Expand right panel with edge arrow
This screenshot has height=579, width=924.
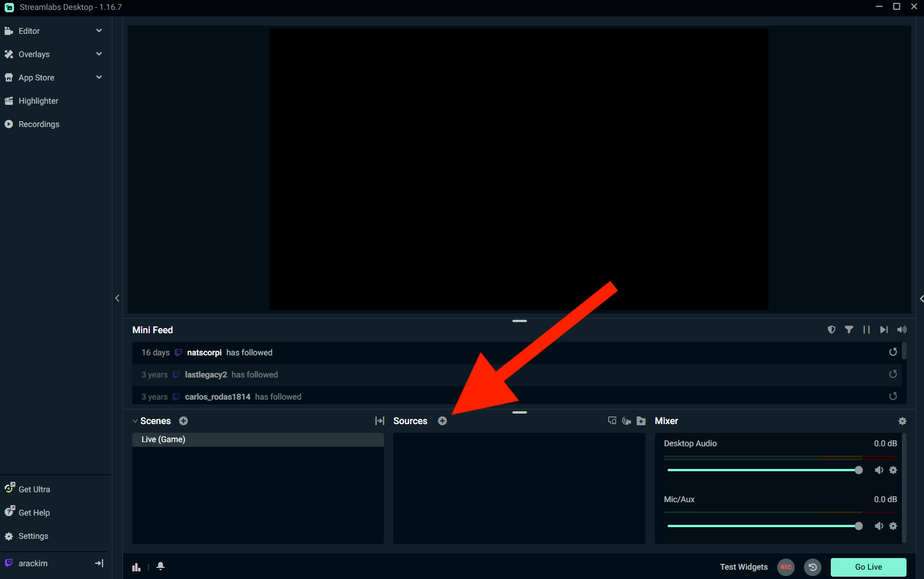pos(921,299)
